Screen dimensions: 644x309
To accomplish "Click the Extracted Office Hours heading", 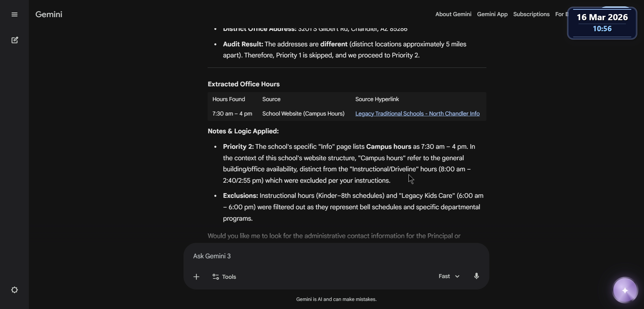I will [244, 84].
